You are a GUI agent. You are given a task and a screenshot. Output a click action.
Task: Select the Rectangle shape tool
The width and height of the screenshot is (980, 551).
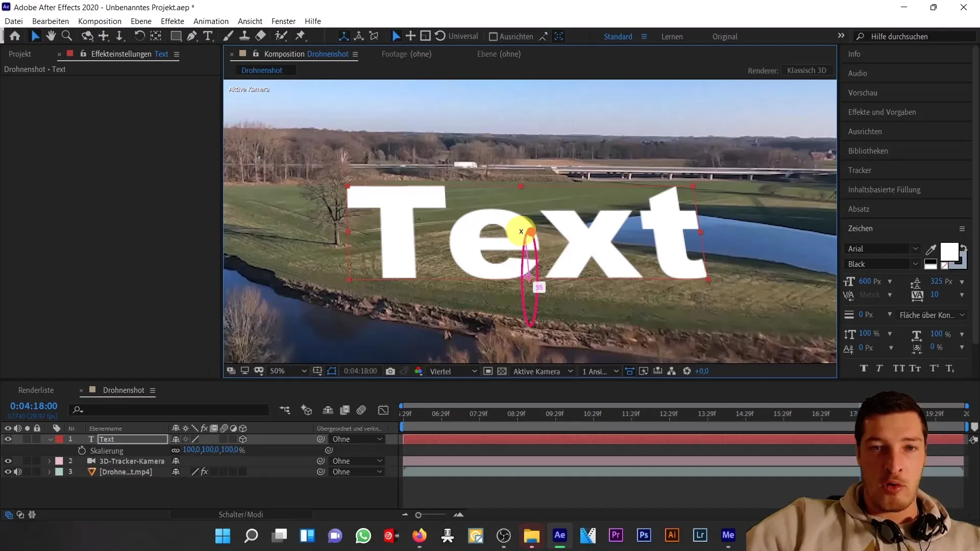(x=176, y=36)
